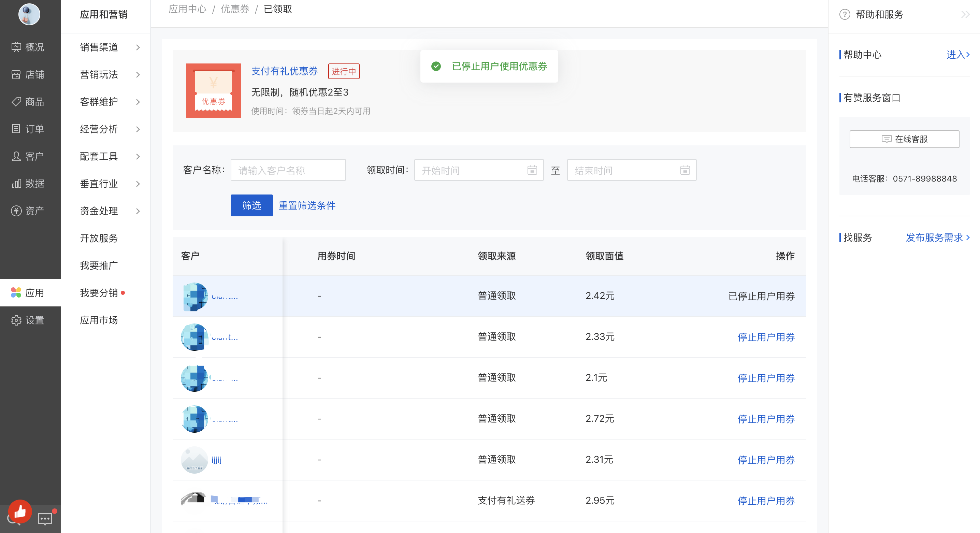980x533 pixels.
Task: Go to the 数据 bar-chart icon
Action: 16,184
